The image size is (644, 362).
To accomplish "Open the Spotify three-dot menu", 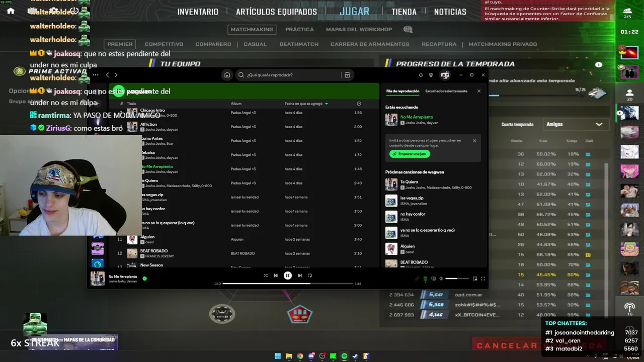I will [95, 75].
